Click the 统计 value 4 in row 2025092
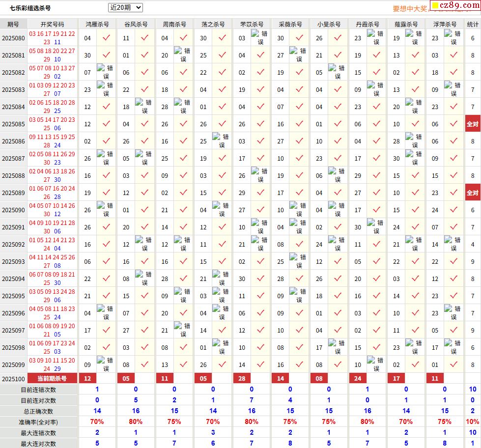The width and height of the screenshot is (481, 448). [473, 245]
